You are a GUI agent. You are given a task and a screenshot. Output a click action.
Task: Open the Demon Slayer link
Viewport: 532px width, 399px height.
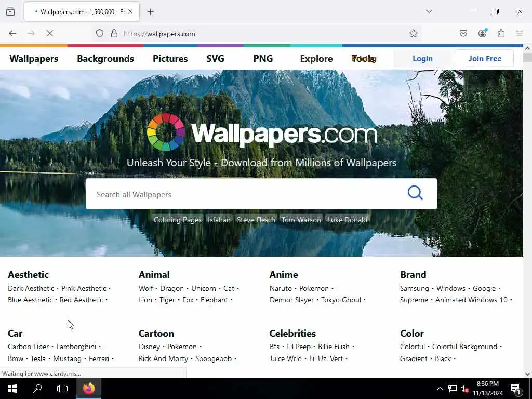(292, 300)
